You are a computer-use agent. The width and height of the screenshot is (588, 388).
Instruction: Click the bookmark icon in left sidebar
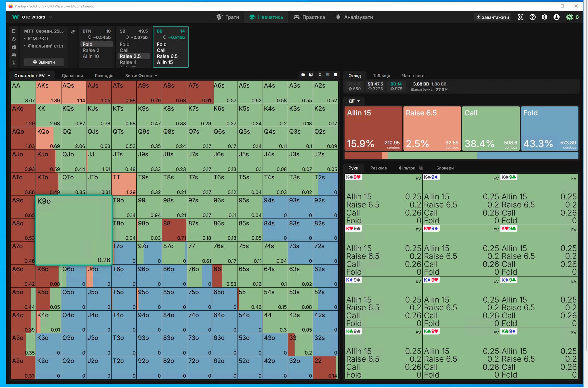14,31
